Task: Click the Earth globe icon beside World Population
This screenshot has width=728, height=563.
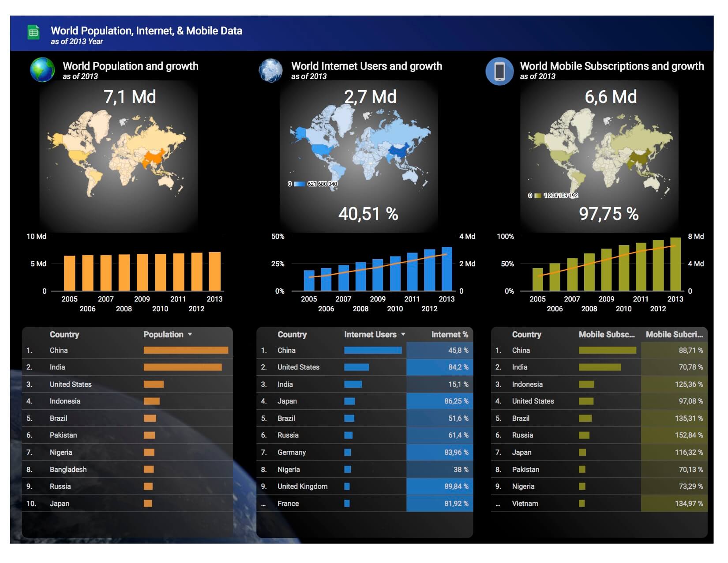Action: point(42,70)
